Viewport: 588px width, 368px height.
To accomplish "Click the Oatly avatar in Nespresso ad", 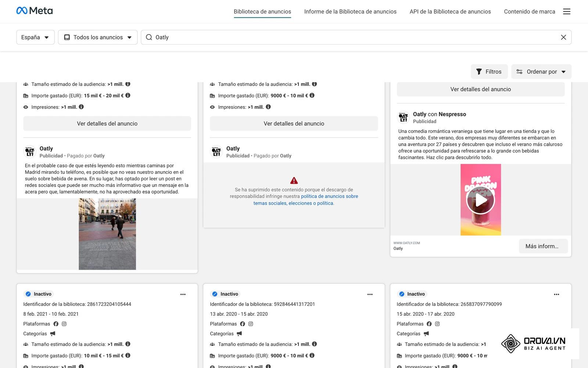I will click(404, 117).
